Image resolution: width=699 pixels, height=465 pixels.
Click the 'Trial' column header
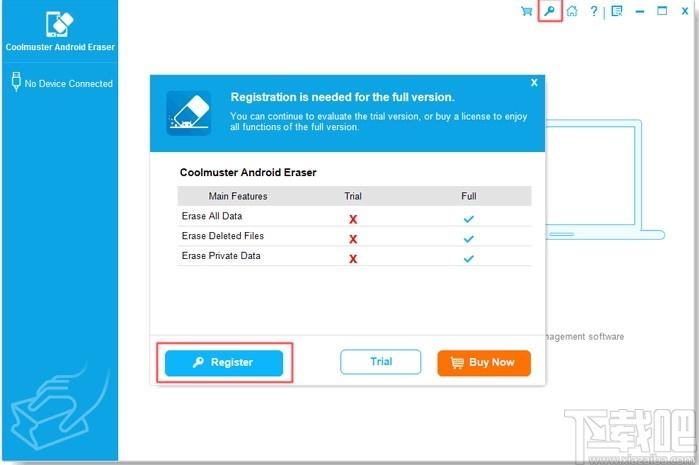[x=353, y=196]
